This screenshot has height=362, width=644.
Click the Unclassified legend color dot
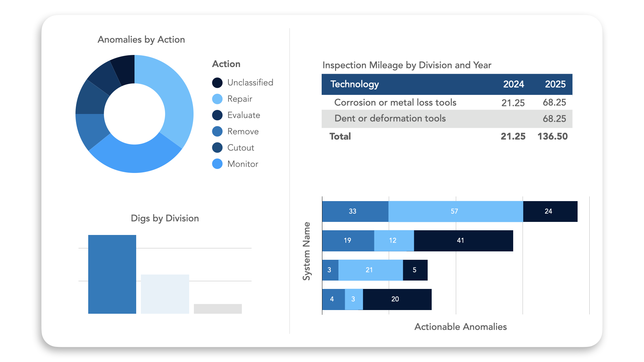[x=217, y=83]
